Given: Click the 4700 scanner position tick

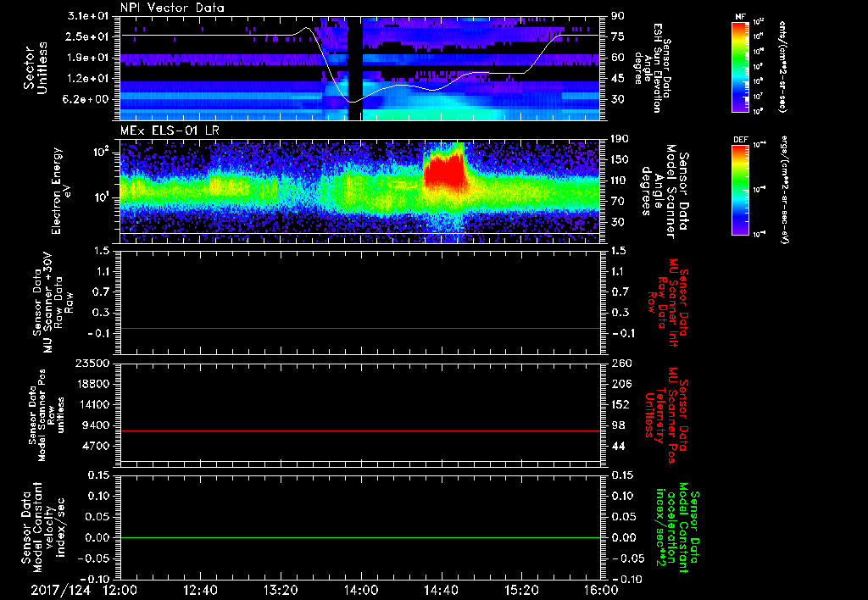Looking at the screenshot, I should [96, 446].
